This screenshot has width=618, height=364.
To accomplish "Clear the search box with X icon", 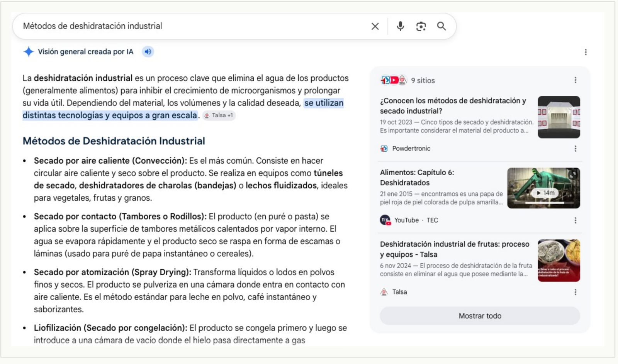I will tap(375, 26).
